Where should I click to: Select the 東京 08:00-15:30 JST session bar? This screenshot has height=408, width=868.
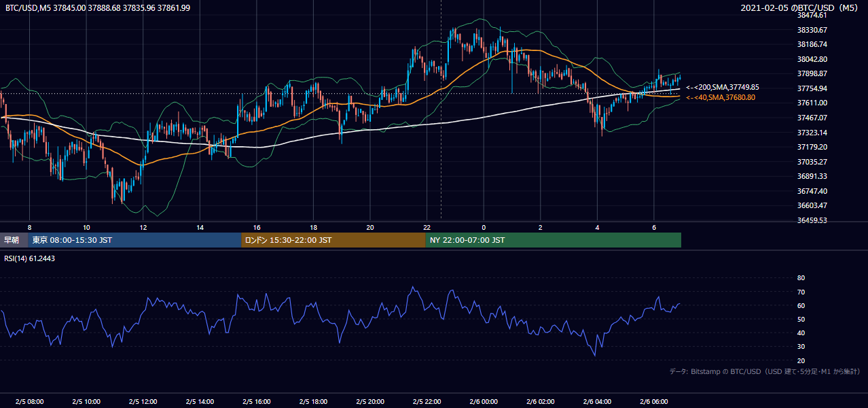[x=135, y=240]
